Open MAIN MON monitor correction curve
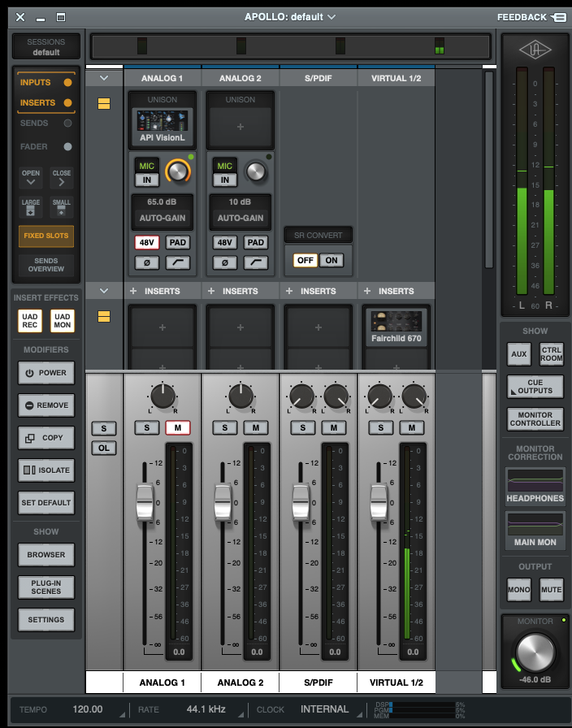Viewport: 572px width, 728px height. pos(535,531)
